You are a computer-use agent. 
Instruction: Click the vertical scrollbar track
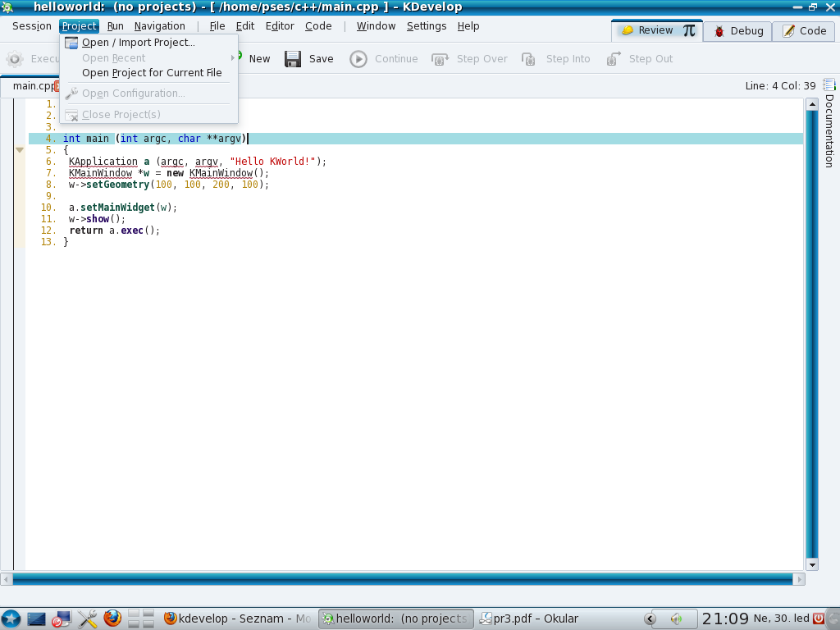(812, 335)
